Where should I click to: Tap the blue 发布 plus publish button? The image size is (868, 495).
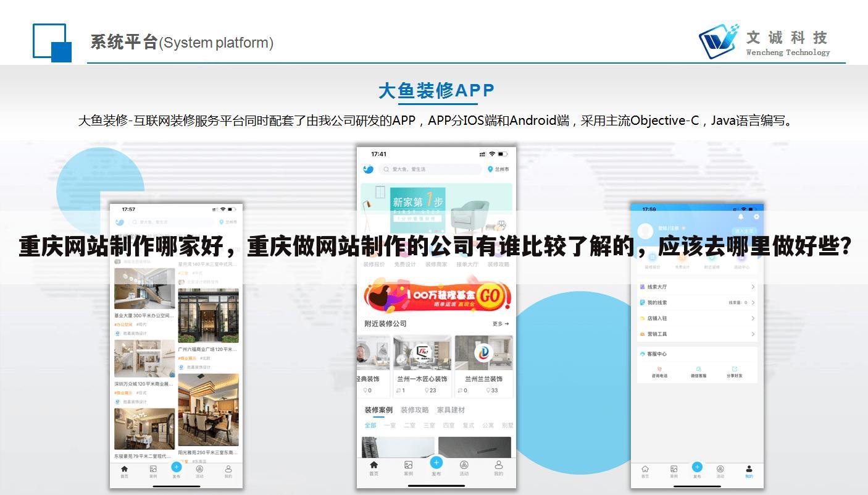coord(437,463)
